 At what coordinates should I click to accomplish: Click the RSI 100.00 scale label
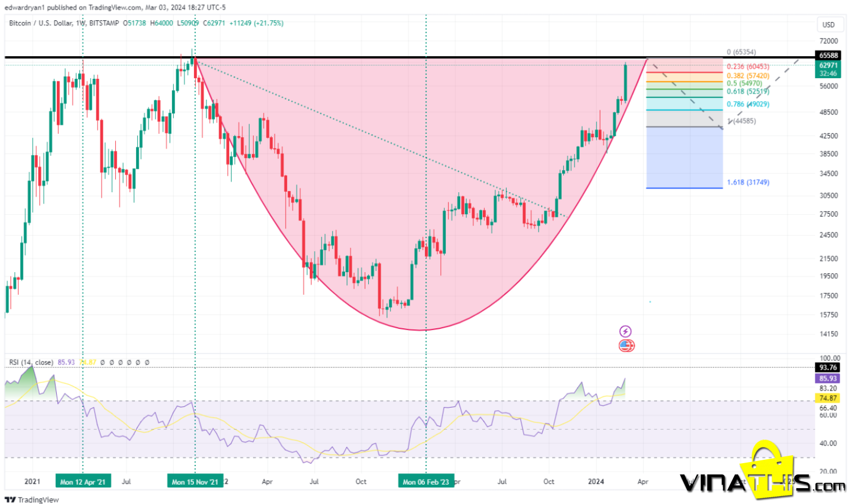pos(829,358)
